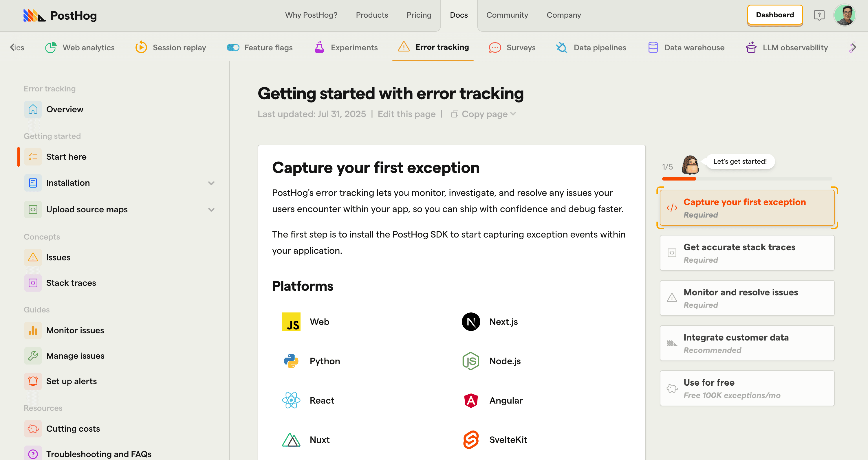The height and width of the screenshot is (460, 868).
Task: Open Cutting costs resource page label
Action: (x=73, y=429)
